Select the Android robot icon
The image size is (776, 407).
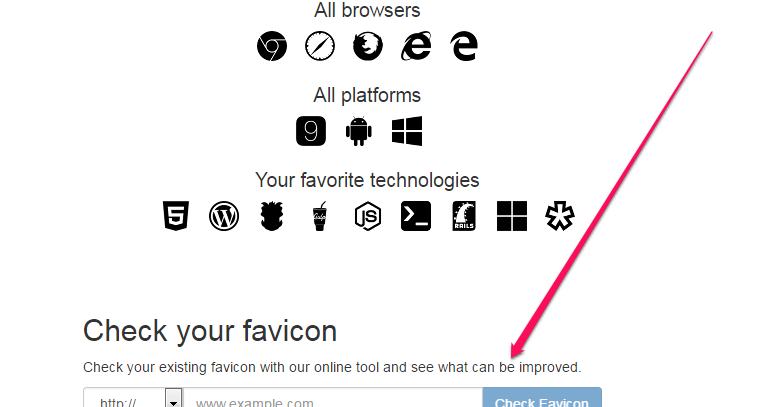tap(359, 131)
